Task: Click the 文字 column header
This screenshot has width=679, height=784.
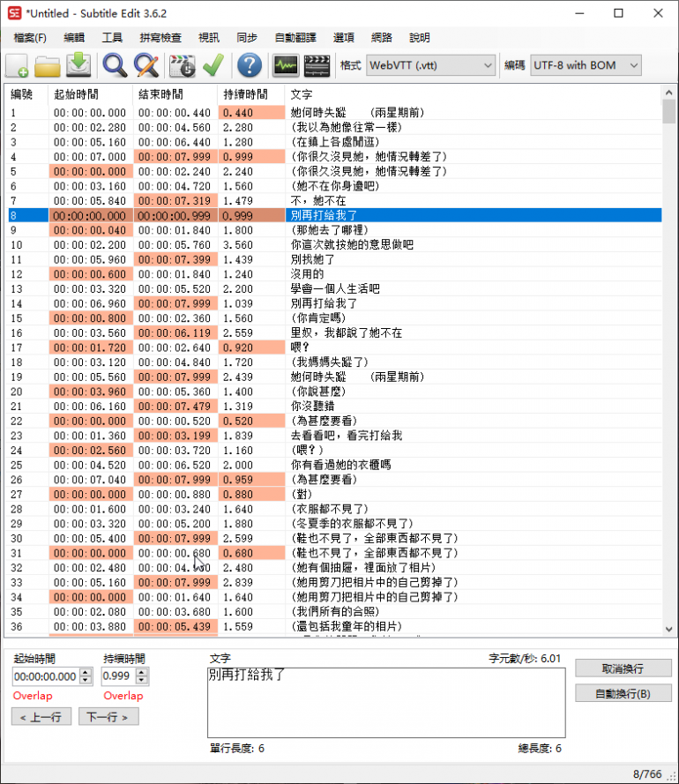Action: [474, 94]
